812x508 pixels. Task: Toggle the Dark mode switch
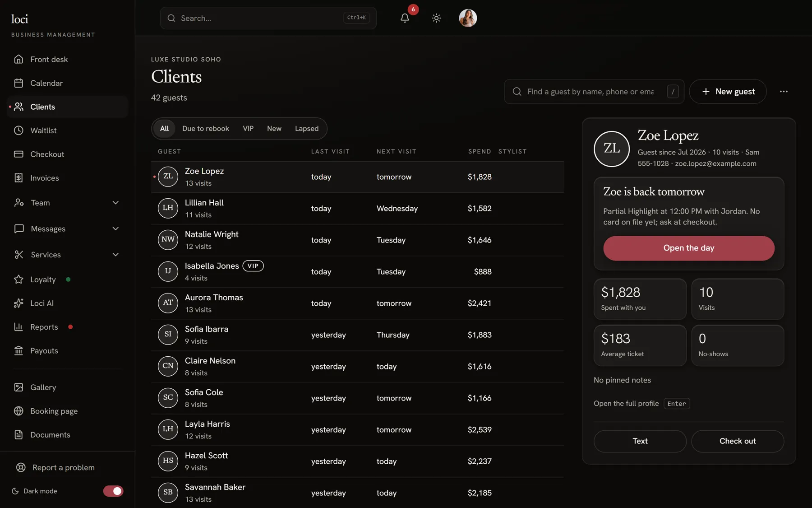[x=113, y=491]
